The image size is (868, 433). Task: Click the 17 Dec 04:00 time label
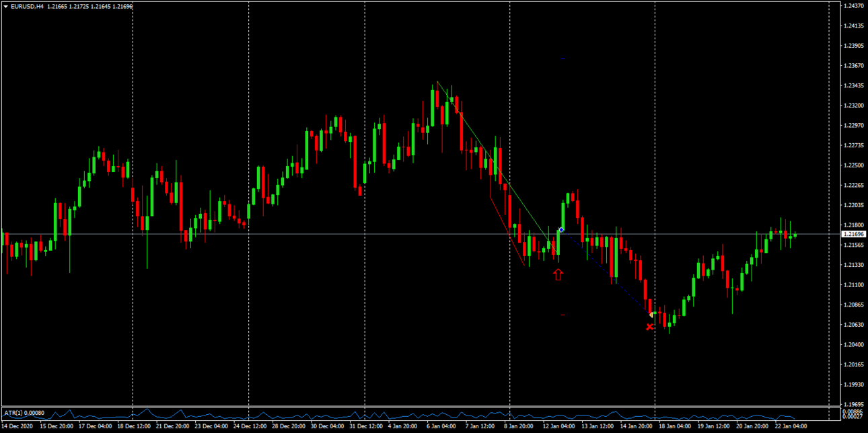click(96, 426)
